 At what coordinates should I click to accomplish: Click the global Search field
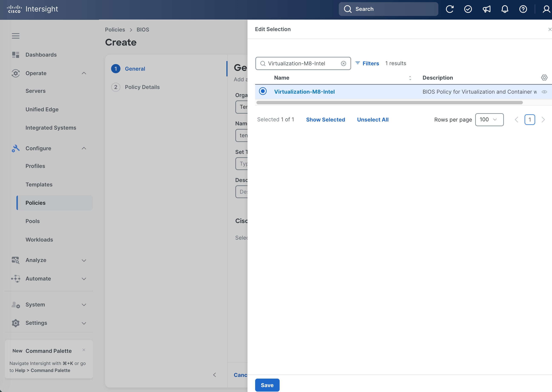tap(388, 9)
